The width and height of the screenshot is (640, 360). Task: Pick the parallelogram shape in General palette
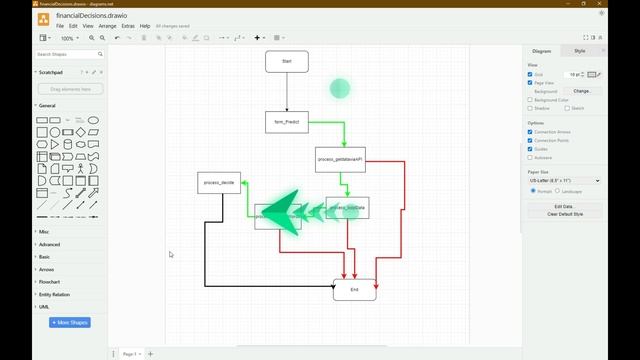[x=93, y=132]
